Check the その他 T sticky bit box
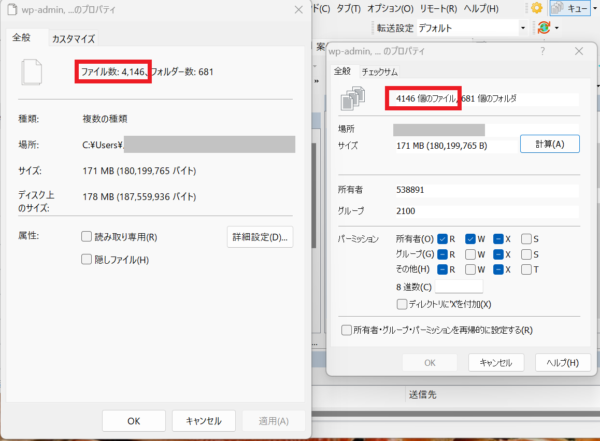 click(x=526, y=270)
